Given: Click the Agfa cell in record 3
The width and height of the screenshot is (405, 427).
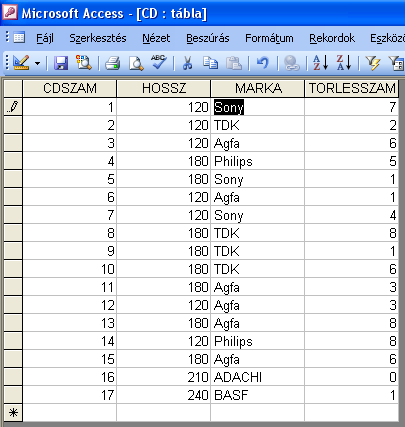Looking at the screenshot, I should click(258, 143).
